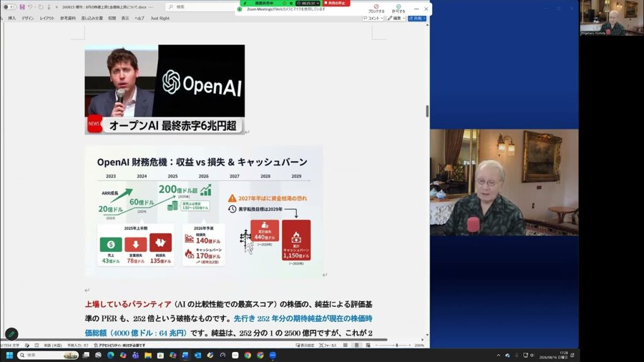The height and width of the screenshot is (362, 644).
Task: Open the Zoom meeting timer dropdown
Action: click(308, 3)
